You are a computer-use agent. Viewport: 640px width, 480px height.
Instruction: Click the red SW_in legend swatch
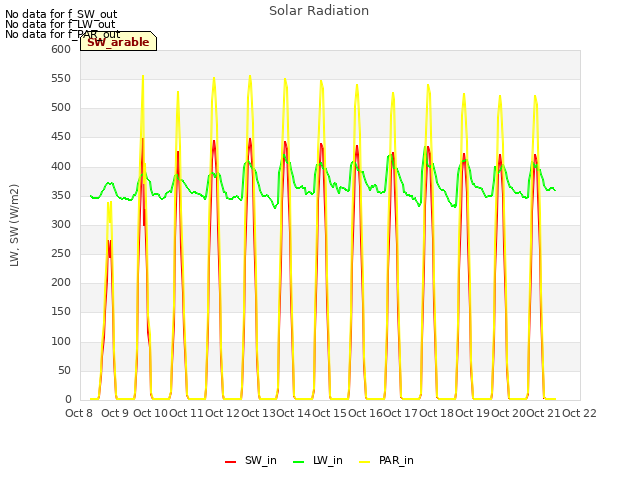click(x=231, y=462)
